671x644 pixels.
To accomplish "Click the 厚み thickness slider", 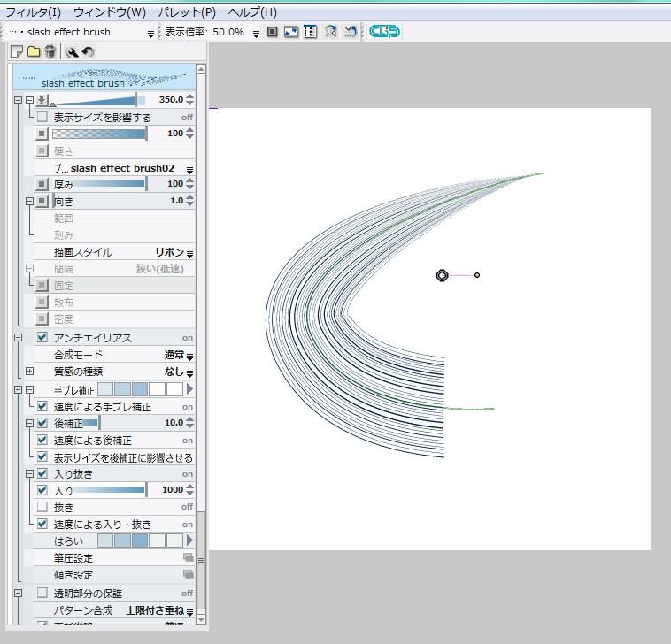I will [x=99, y=184].
